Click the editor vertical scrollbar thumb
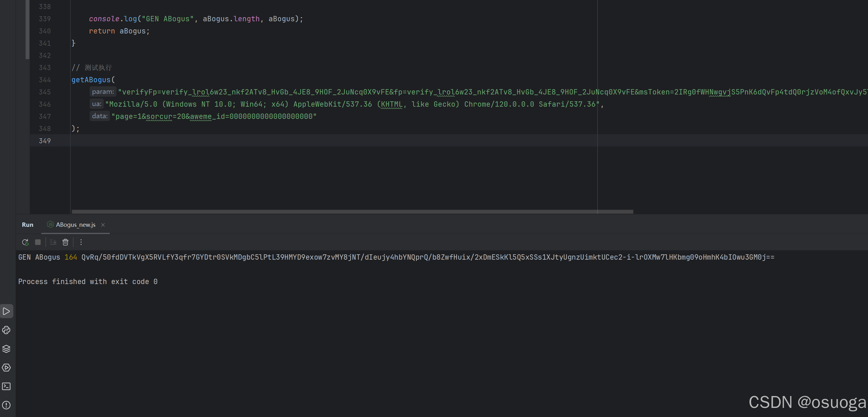 pos(27,29)
